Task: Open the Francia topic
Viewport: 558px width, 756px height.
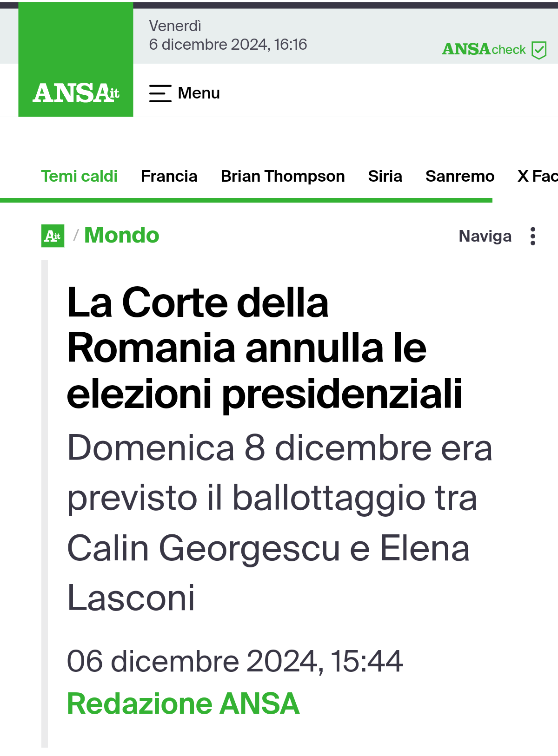Action: point(169,177)
